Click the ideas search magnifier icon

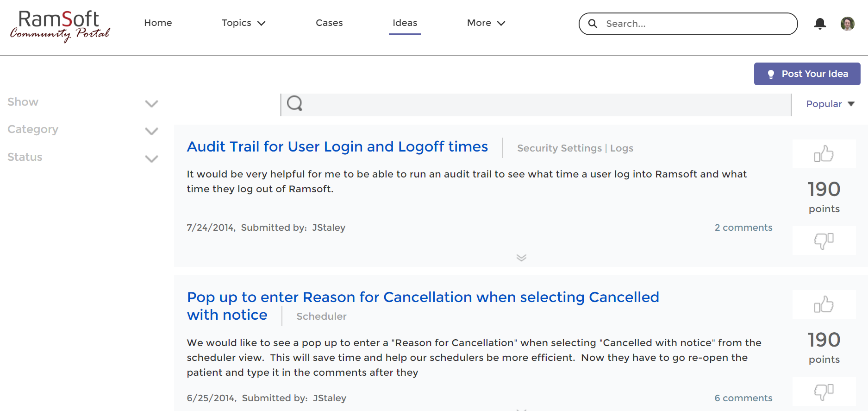tap(295, 104)
